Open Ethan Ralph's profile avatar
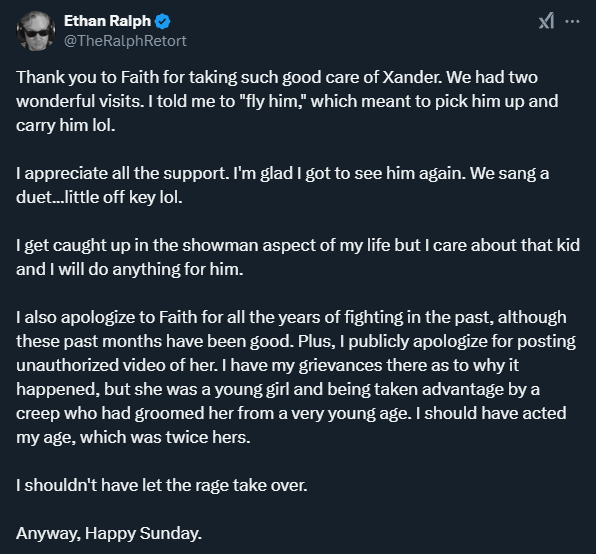The height and width of the screenshot is (554, 596). (x=36, y=31)
